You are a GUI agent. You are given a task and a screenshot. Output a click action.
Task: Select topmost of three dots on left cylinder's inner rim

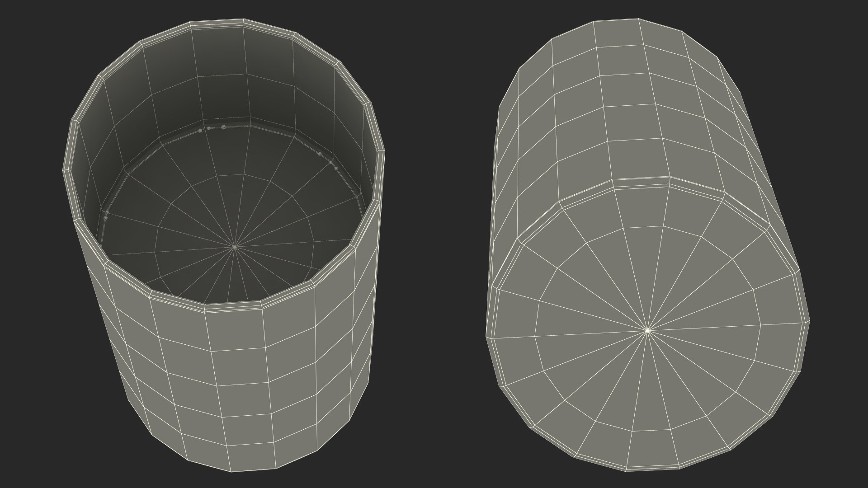pyautogui.click(x=223, y=127)
